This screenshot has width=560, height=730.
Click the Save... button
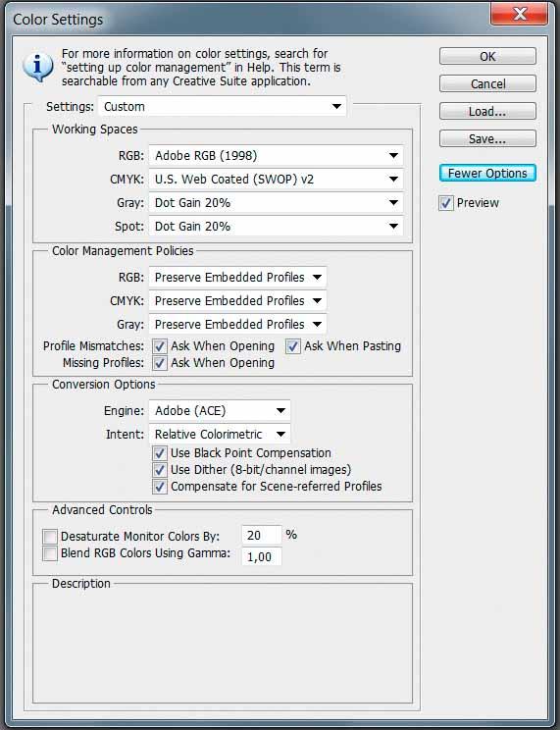pos(487,138)
